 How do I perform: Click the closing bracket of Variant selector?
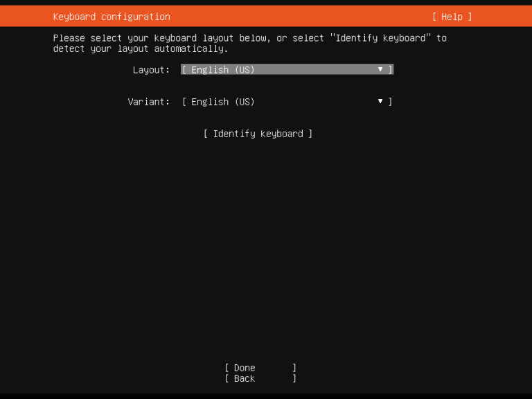tap(390, 101)
